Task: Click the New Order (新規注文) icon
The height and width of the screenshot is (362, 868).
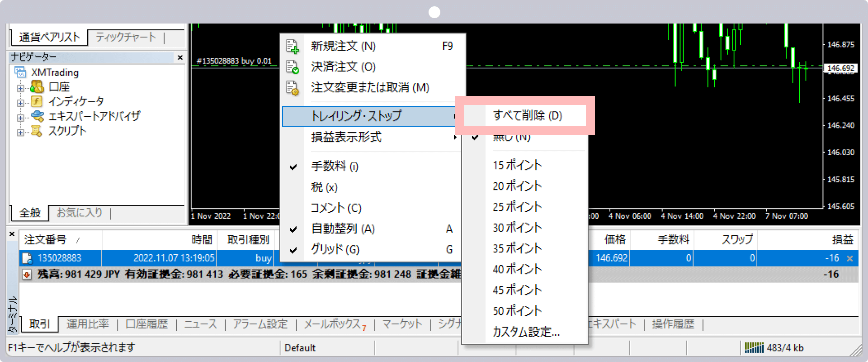Action: pyautogui.click(x=292, y=46)
